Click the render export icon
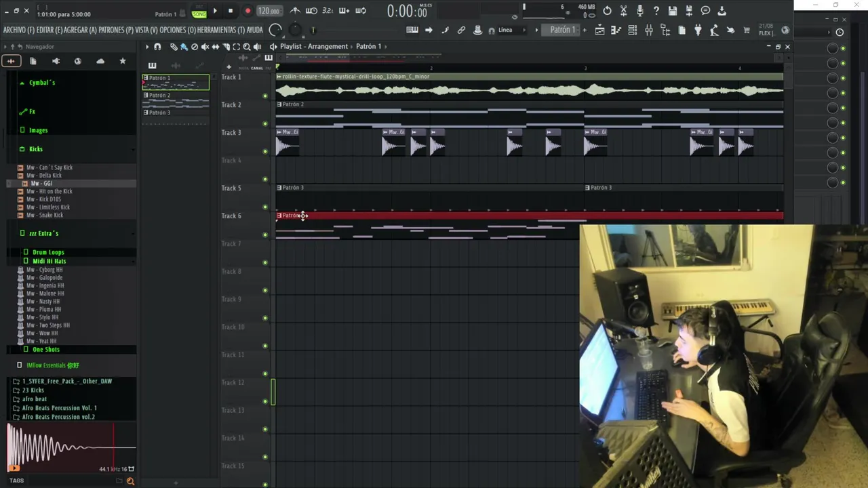The height and width of the screenshot is (488, 868). point(689,11)
